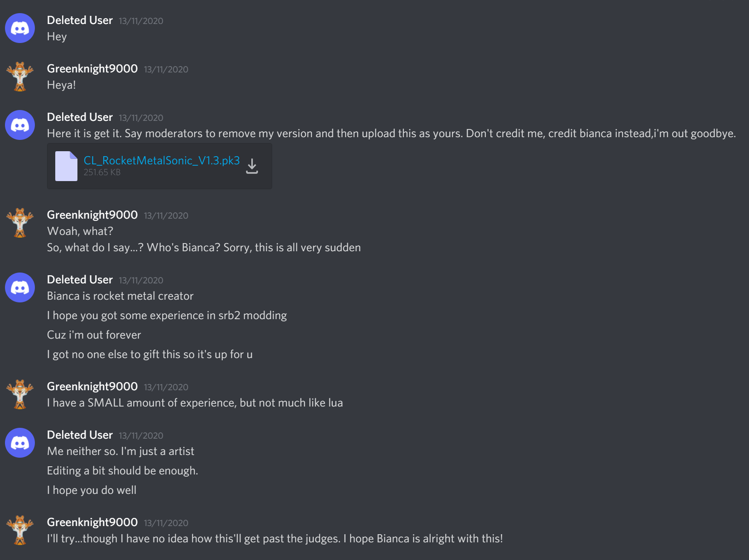
Task: Open Deleted User avatar beside "Hey" message
Action: point(20,28)
